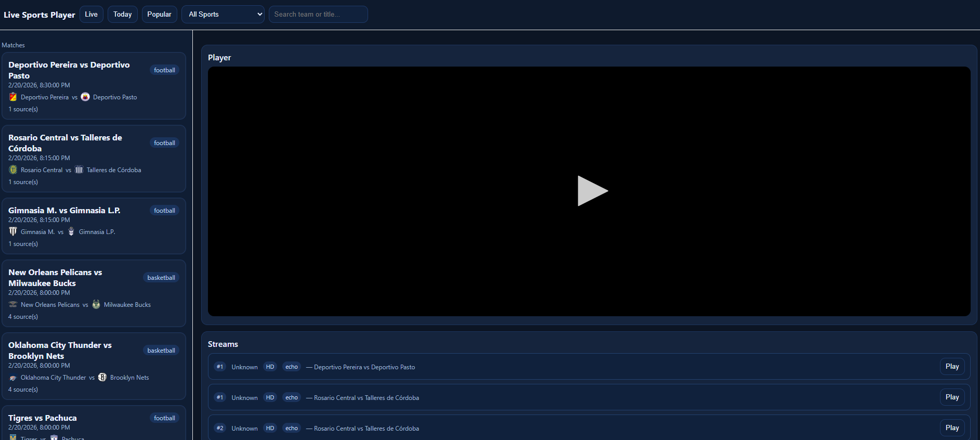Viewport: 980px width, 440px height.
Task: Click the New Orleans Pelicans logo icon
Action: [x=13, y=304]
